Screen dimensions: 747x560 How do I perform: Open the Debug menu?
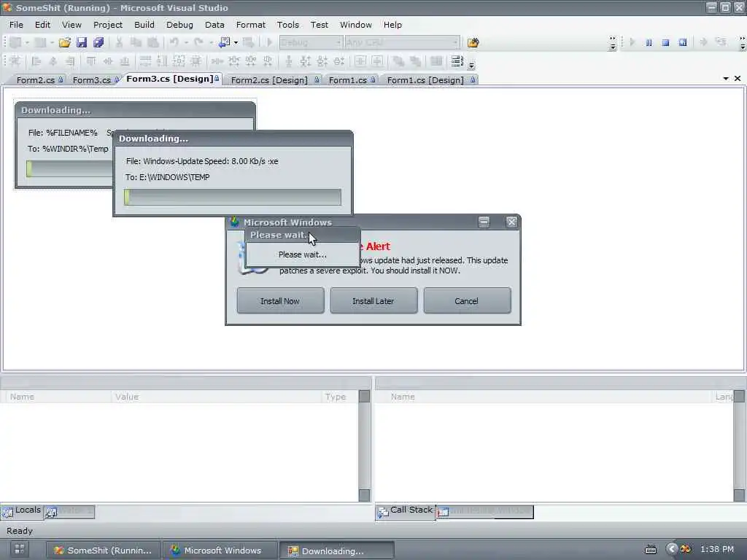[179, 25]
